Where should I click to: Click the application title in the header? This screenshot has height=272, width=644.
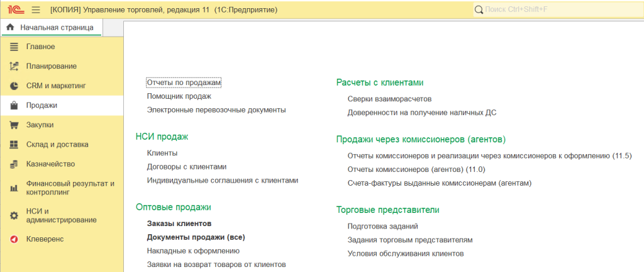pyautogui.click(x=164, y=9)
